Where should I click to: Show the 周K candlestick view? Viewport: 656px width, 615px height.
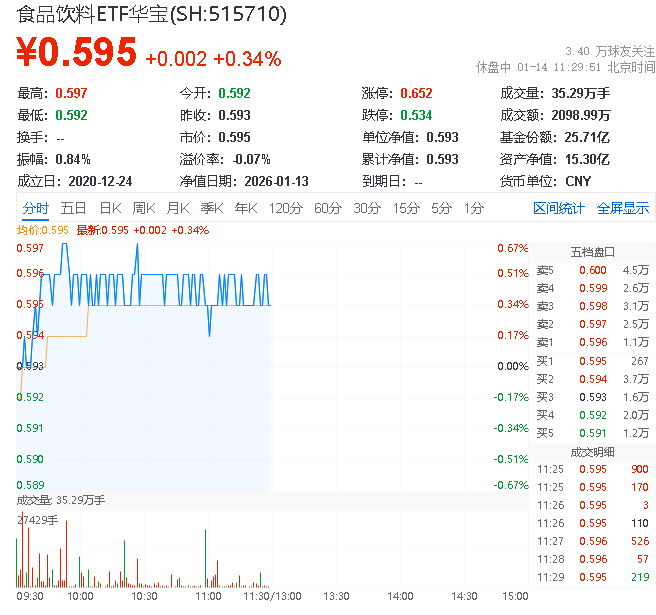[x=144, y=208]
